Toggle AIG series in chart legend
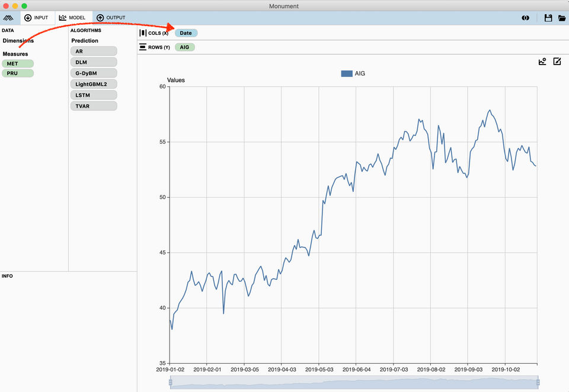Screen dimensions: 569x392 (353, 73)
